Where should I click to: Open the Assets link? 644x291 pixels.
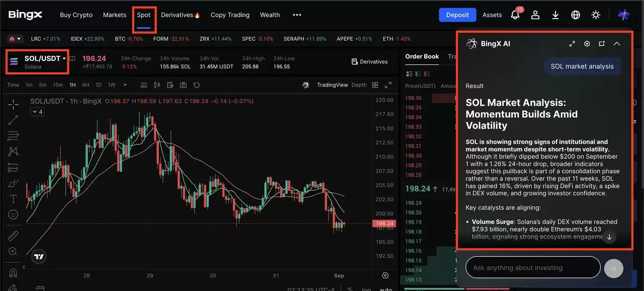tap(492, 15)
